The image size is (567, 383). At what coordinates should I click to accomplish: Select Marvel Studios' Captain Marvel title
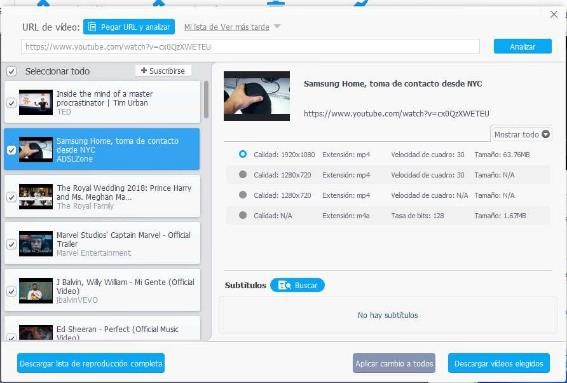click(123, 239)
